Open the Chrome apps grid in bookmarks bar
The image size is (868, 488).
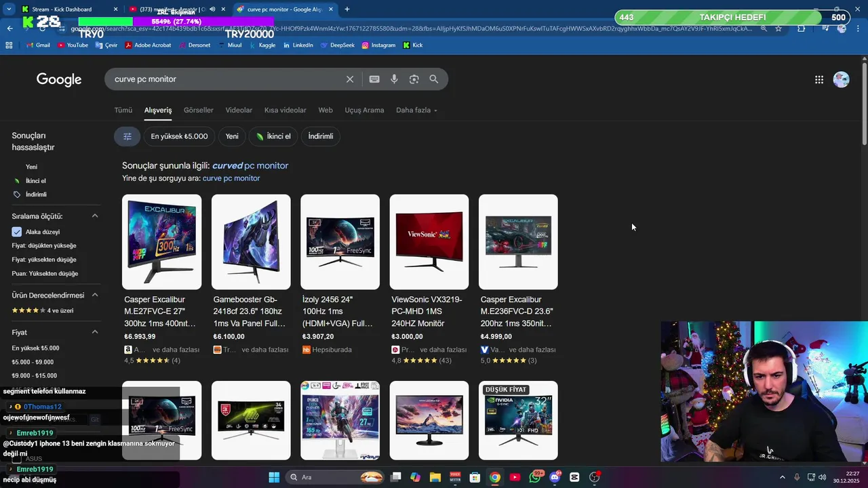pyautogui.click(x=9, y=45)
